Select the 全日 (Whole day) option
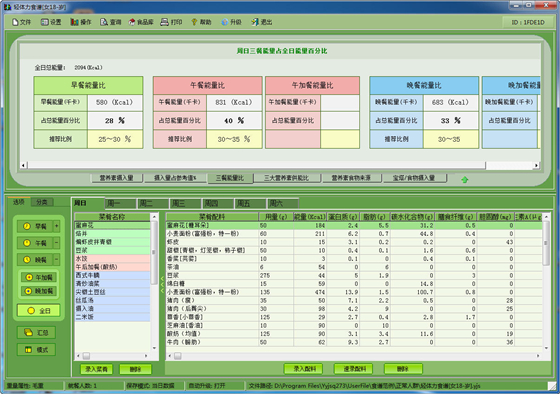Screen dimensions: 560x394 39,311
